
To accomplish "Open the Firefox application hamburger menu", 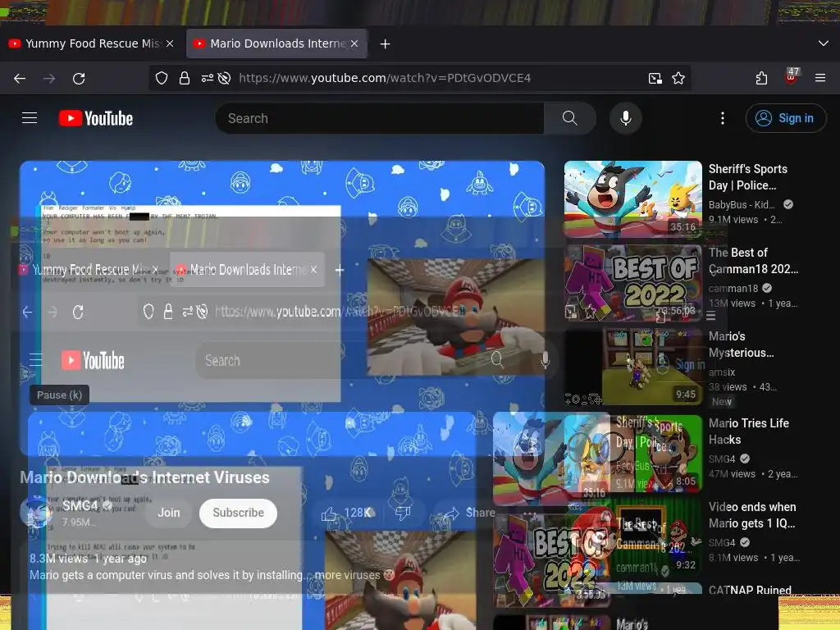I will 820,78.
